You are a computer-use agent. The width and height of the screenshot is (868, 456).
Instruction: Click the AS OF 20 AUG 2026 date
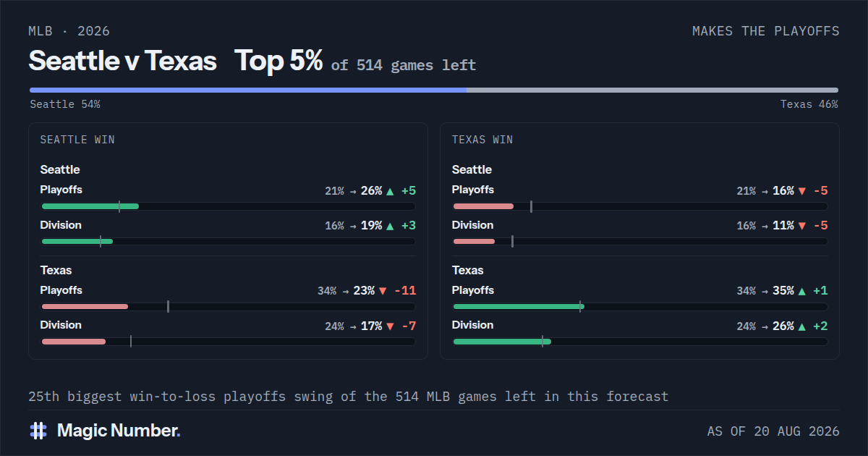773,431
